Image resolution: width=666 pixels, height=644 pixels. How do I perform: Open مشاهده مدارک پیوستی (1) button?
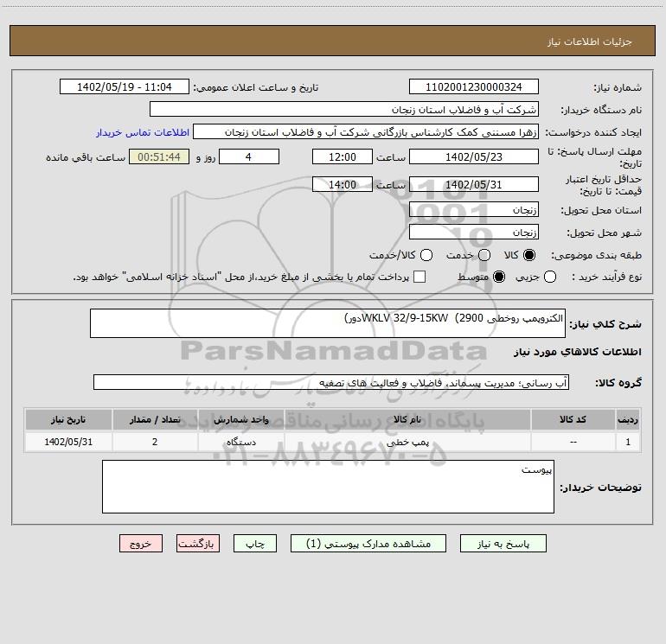pos(368,544)
